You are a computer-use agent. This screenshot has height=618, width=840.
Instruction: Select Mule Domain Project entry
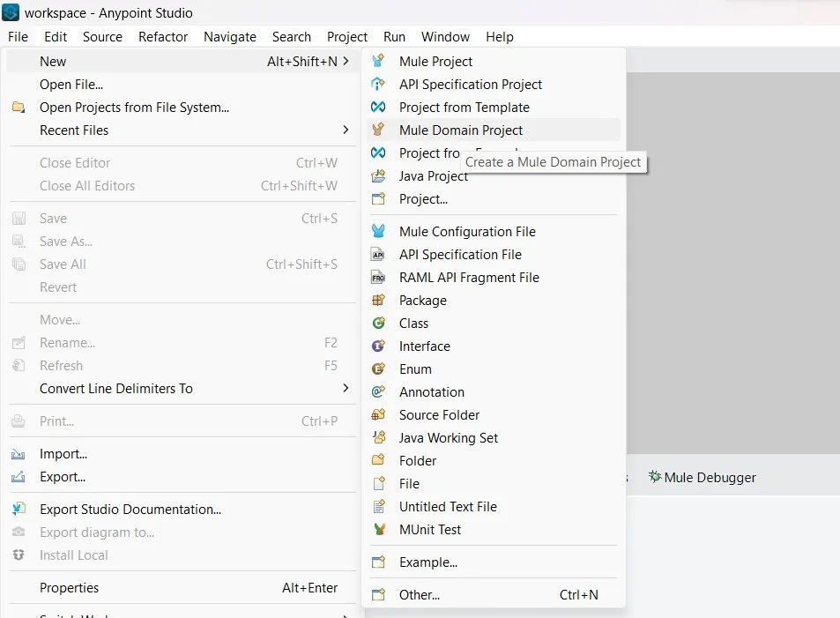[x=494, y=130]
